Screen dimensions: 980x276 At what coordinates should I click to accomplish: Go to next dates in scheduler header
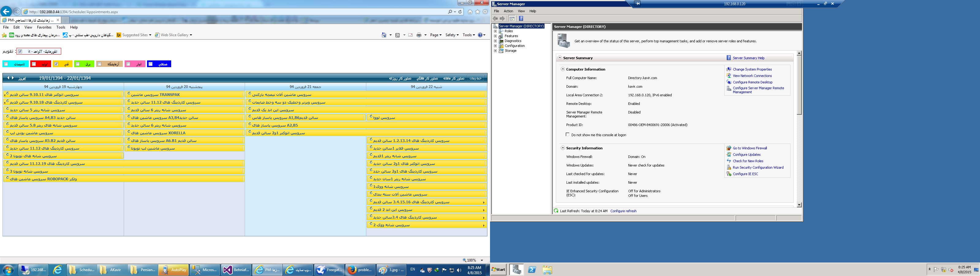13,78
